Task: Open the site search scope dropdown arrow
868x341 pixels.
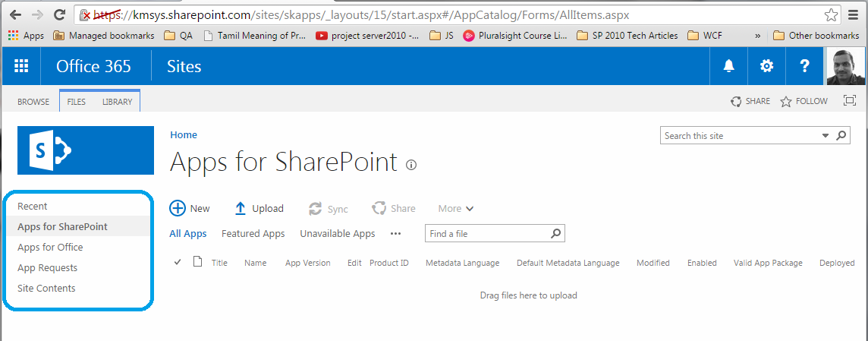Action: coord(826,135)
